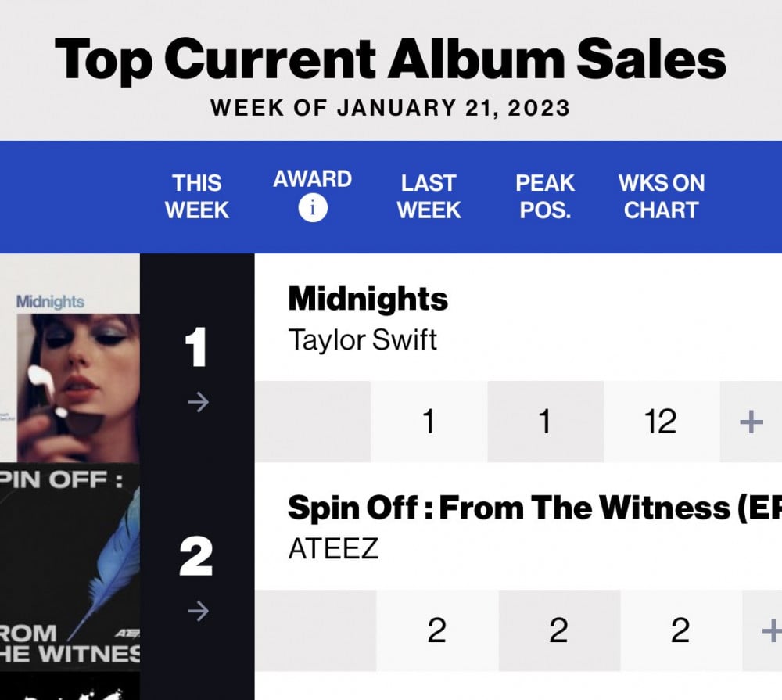Open the Midnights album cover
Screen dimensions: 782x700
70,357
